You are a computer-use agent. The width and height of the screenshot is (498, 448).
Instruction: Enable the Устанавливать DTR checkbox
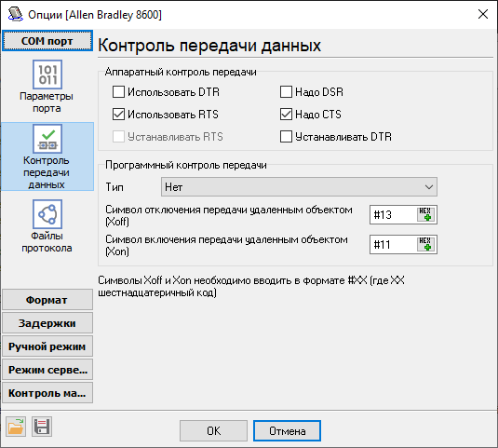click(x=286, y=137)
